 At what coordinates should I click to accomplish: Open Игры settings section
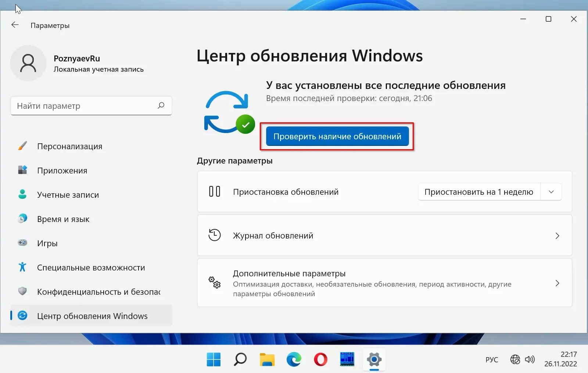tap(91, 243)
